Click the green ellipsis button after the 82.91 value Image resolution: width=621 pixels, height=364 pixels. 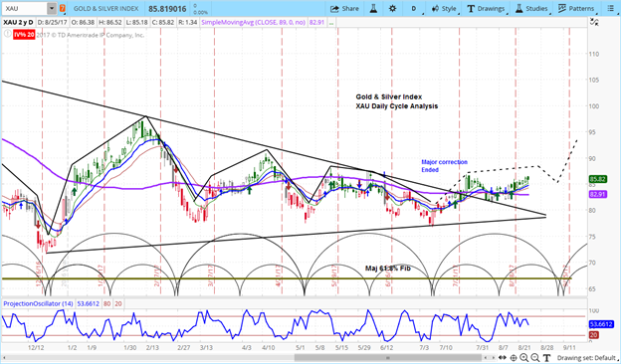(331, 23)
